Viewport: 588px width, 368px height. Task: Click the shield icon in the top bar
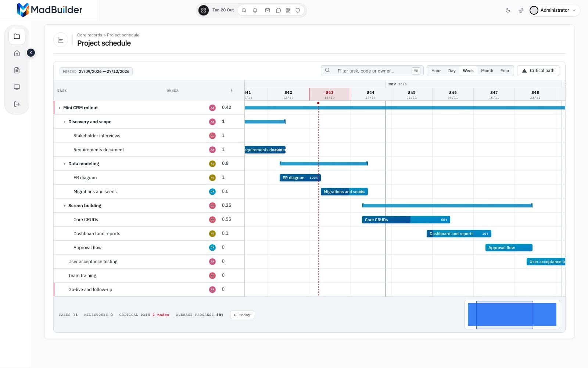coord(298,10)
